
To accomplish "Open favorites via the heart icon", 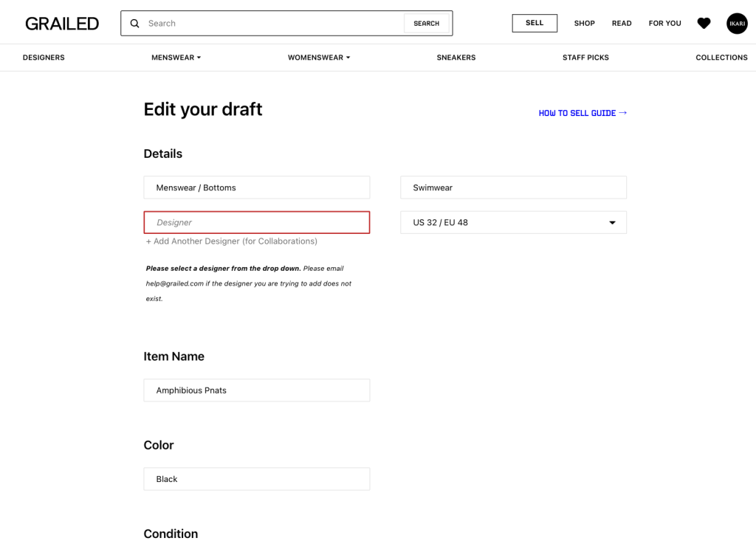I will click(x=704, y=24).
